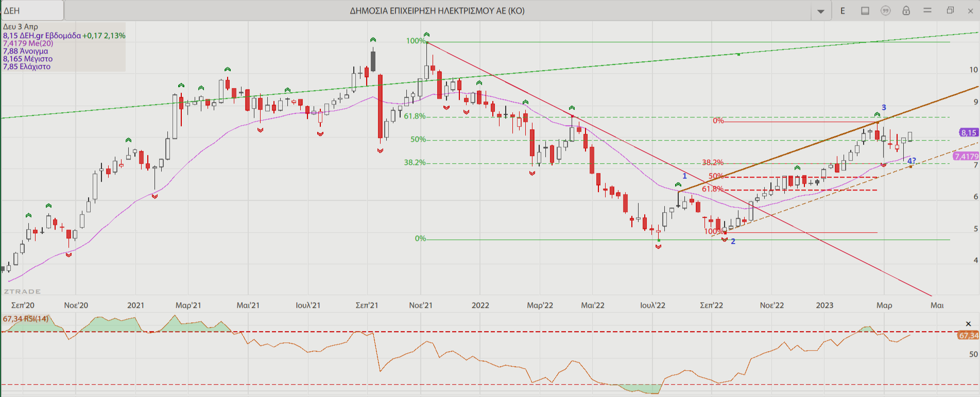Select the green 50% Fibonacci level label

pyautogui.click(x=418, y=139)
